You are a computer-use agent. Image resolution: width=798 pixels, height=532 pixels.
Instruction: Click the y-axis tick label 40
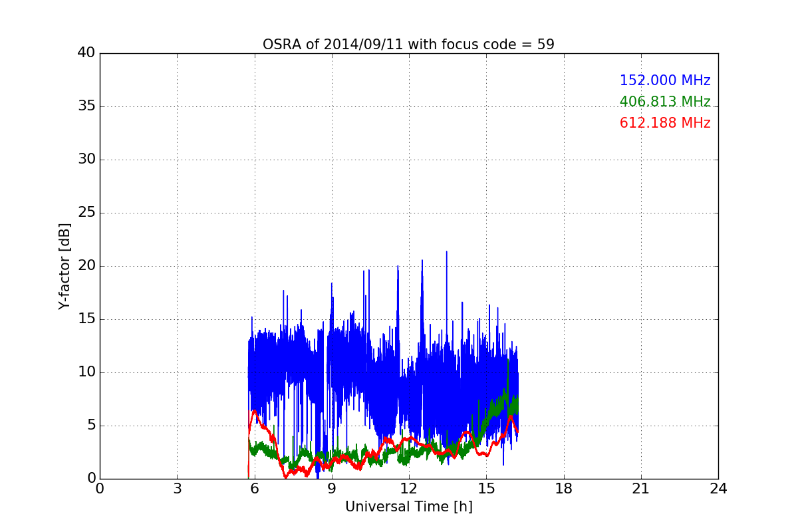coord(86,53)
